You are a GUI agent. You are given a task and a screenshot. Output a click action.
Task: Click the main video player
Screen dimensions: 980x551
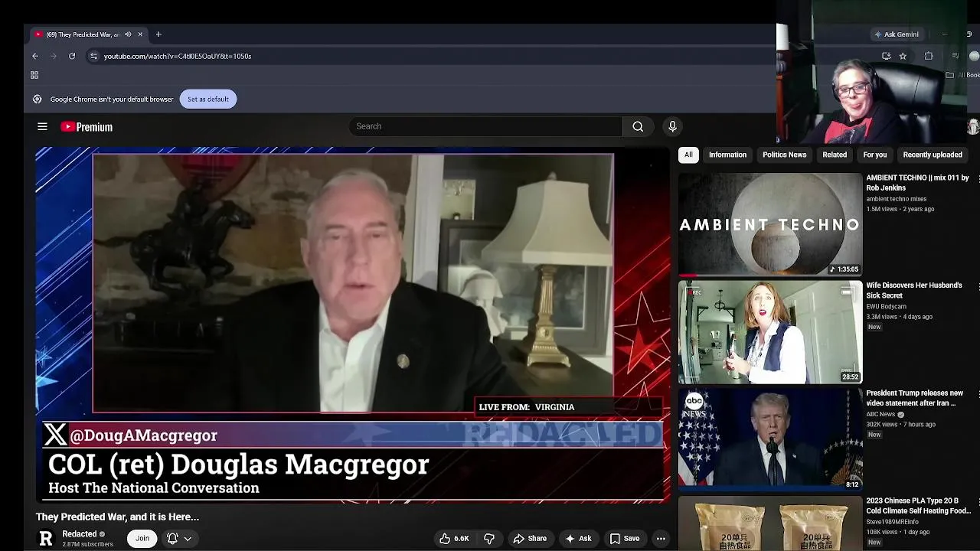pyautogui.click(x=353, y=324)
